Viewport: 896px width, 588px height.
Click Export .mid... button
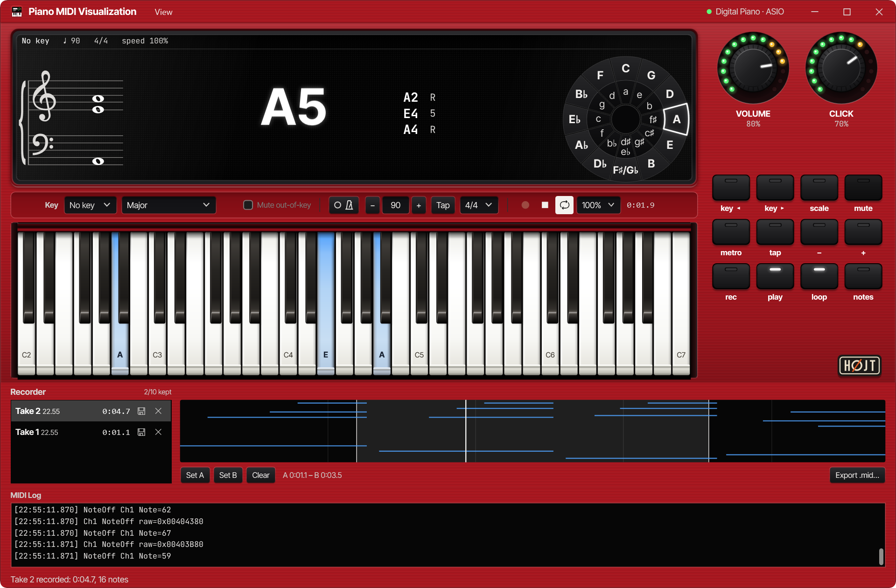(857, 475)
